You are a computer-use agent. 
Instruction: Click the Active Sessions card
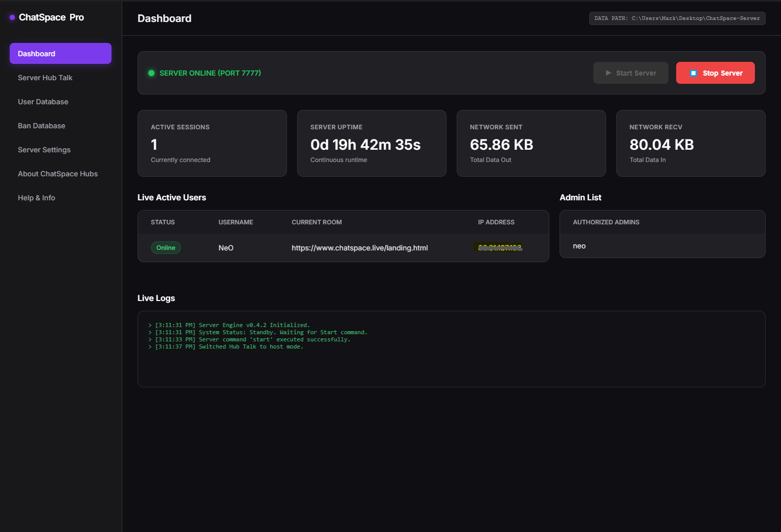212,144
